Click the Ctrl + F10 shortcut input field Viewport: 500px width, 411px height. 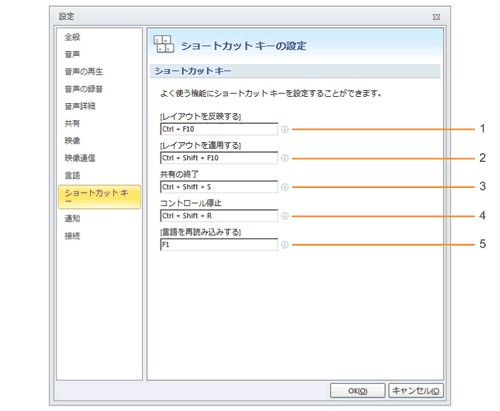pos(219,129)
